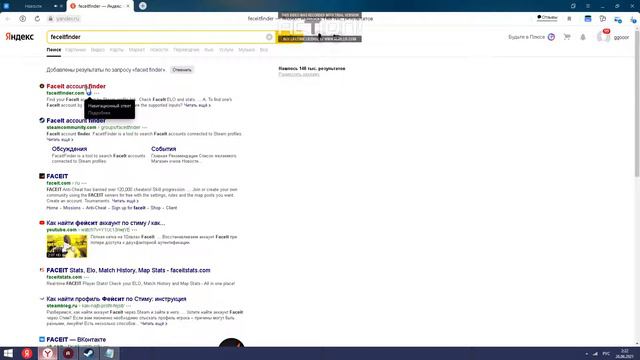Click the Отменить button
Screen dimensions: 640x360
[182, 70]
